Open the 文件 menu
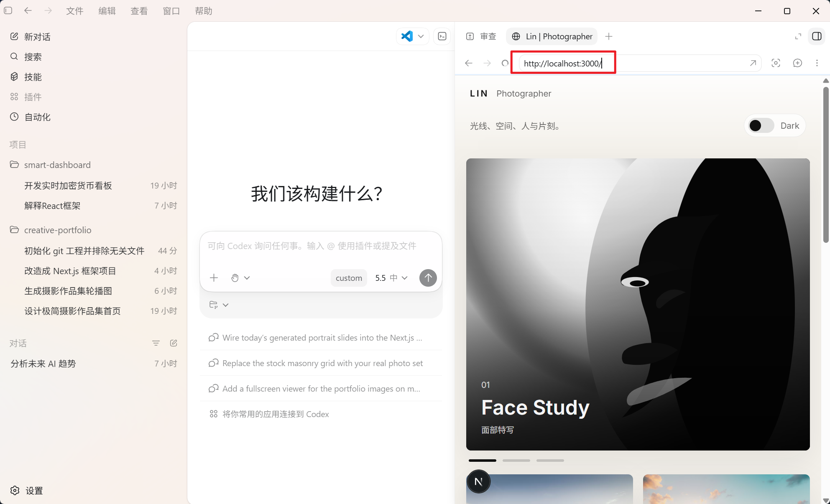The width and height of the screenshot is (830, 504). [75, 11]
